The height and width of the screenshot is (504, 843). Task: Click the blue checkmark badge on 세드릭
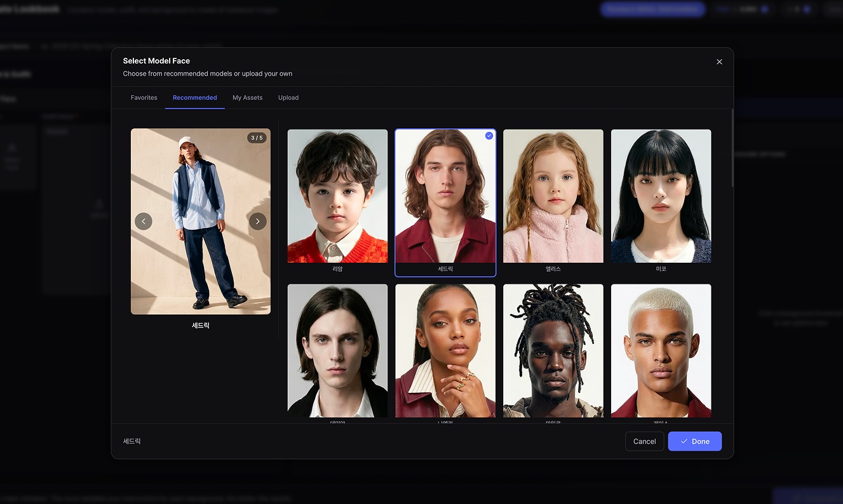coord(489,136)
